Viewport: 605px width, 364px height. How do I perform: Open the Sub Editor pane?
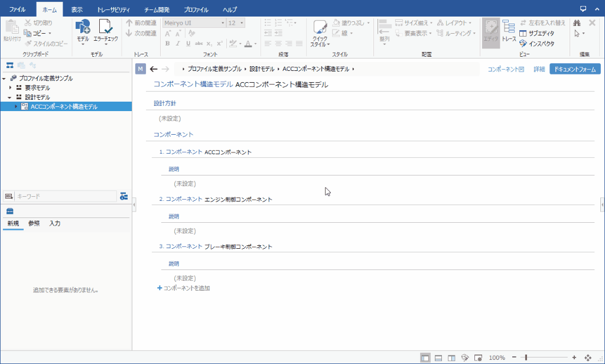(x=536, y=33)
